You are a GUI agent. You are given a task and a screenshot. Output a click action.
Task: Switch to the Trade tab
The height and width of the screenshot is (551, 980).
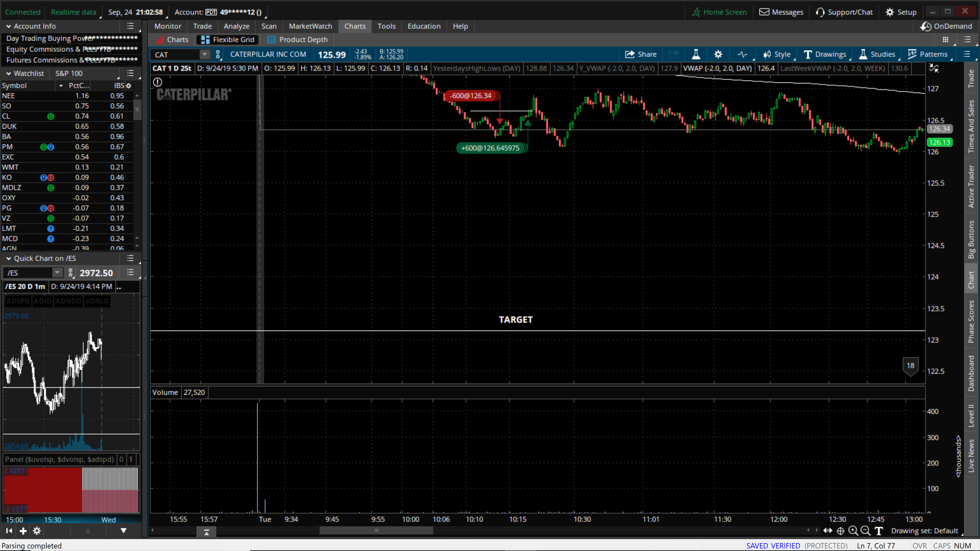click(x=202, y=26)
